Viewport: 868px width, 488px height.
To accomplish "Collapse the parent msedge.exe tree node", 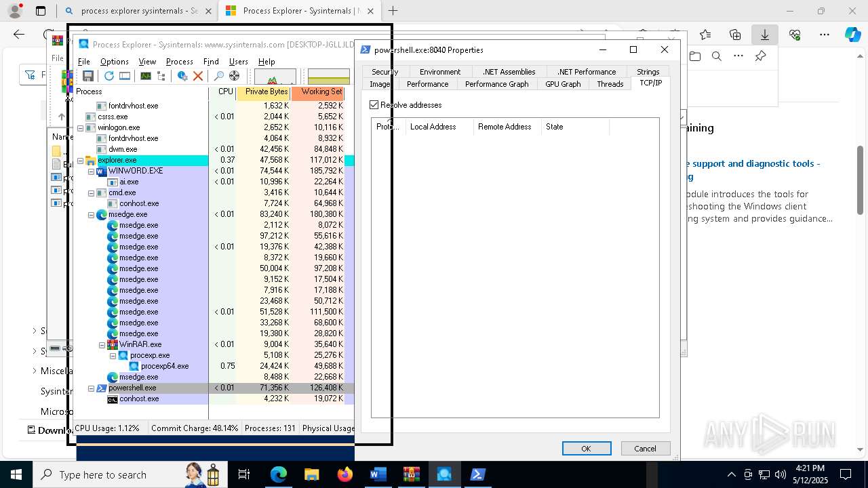I will point(91,215).
